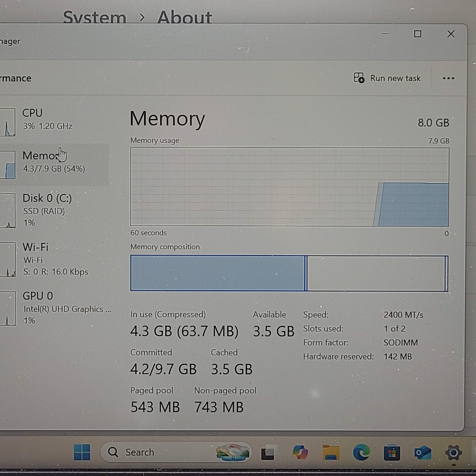Click the taskbar Search box
The height and width of the screenshot is (476, 476).
[176, 452]
